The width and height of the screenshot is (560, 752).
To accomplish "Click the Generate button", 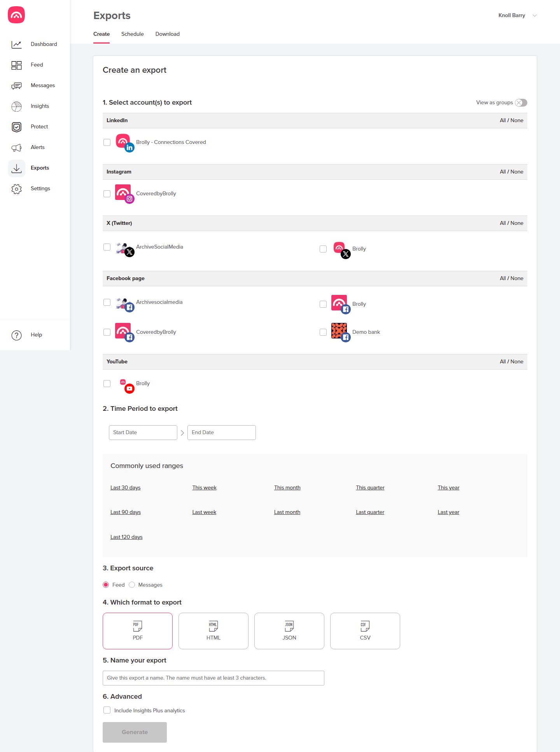I will (x=135, y=732).
